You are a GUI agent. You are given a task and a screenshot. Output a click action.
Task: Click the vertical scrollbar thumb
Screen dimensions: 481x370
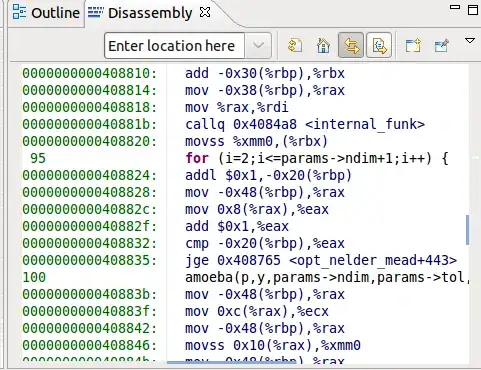[467, 230]
